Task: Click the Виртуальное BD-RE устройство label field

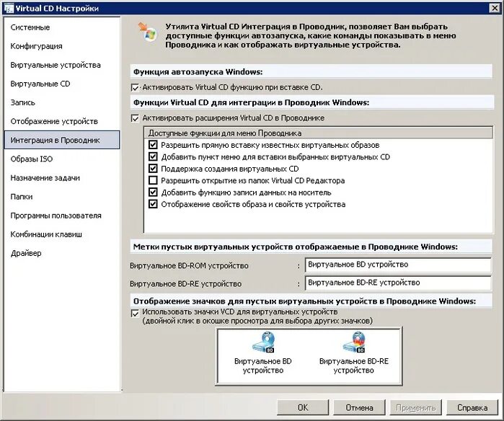Action: [398, 283]
